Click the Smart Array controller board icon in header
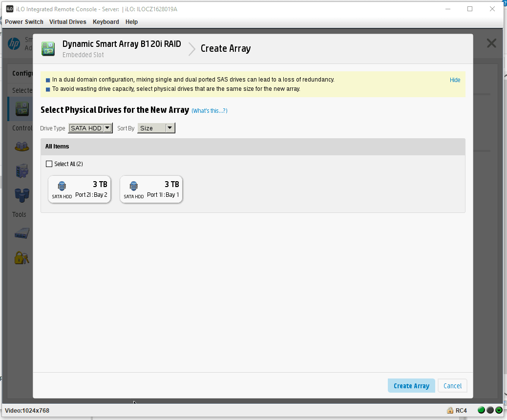Viewport: 507px width, 420px height. click(x=48, y=48)
